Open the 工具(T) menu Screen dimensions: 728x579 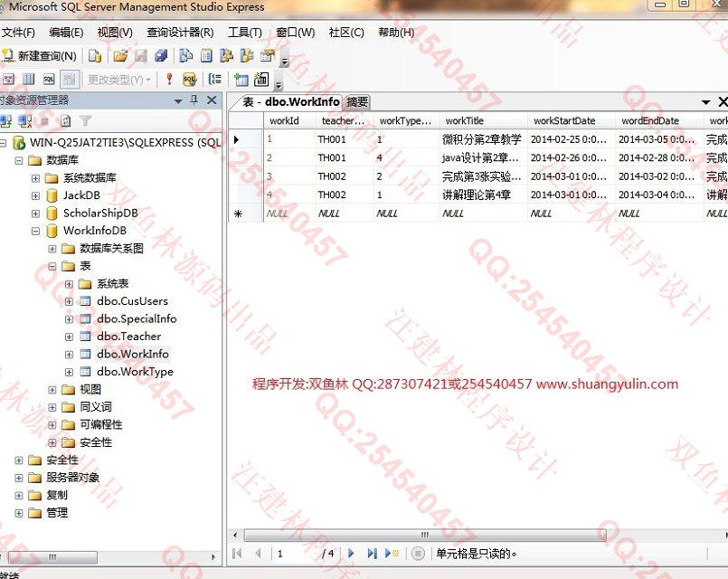pos(245,32)
